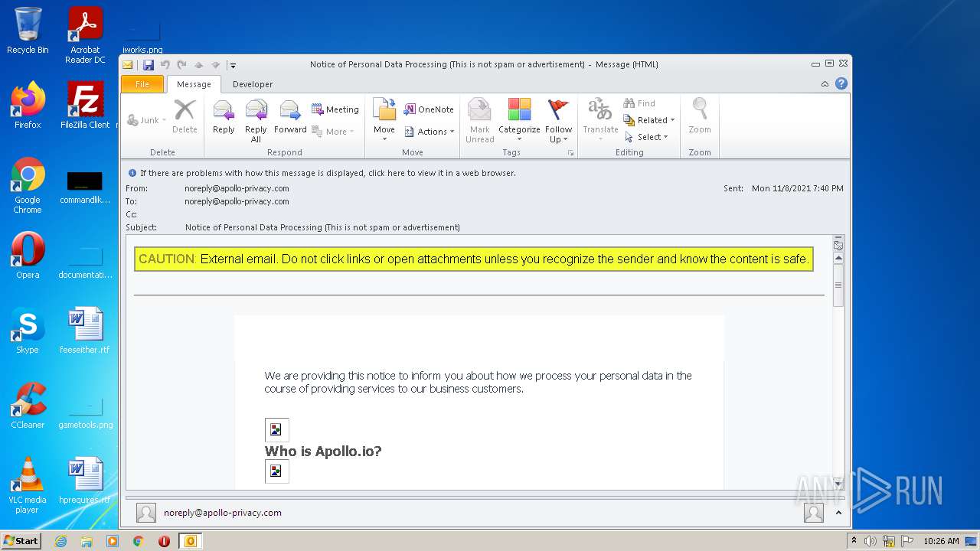The width and height of the screenshot is (980, 551).
Task: Save message via quick access toolbar
Action: (149, 65)
